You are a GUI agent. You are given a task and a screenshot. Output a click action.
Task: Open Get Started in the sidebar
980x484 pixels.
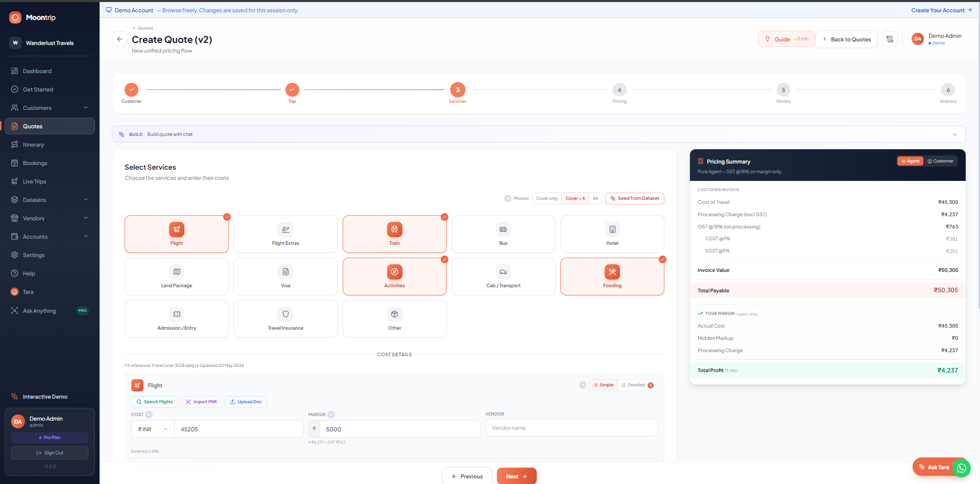(x=50, y=89)
